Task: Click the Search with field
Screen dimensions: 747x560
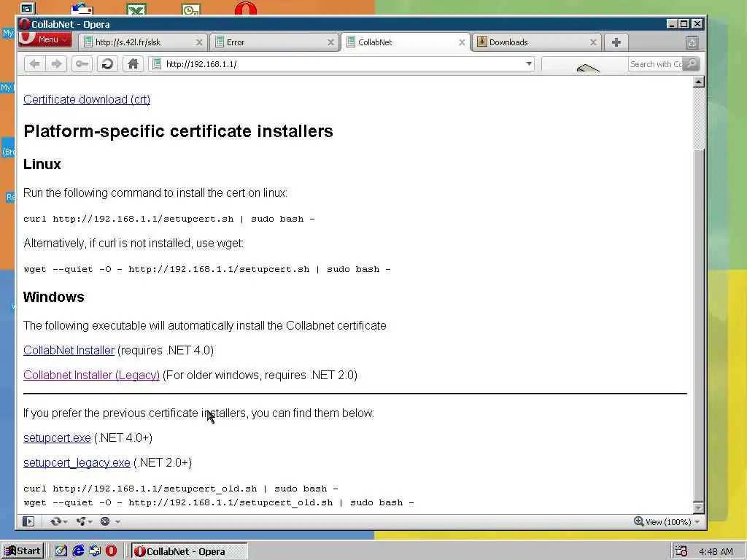Action: [x=656, y=64]
